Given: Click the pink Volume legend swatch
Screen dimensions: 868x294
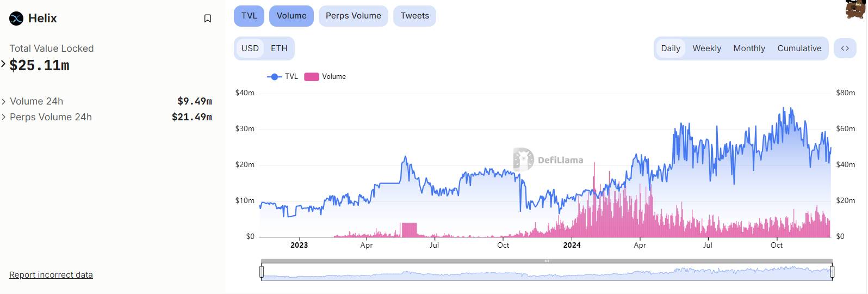Looking at the screenshot, I should click(x=311, y=77).
